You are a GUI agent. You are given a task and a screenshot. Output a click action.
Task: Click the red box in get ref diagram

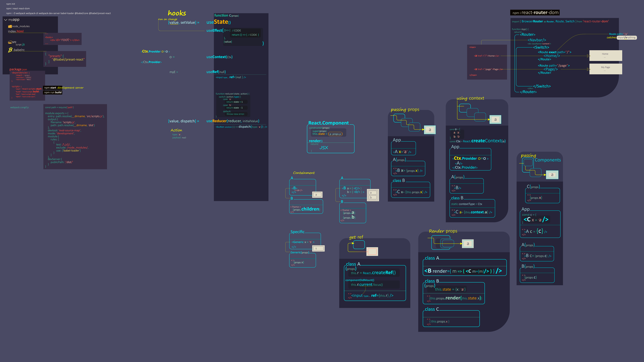372,251
